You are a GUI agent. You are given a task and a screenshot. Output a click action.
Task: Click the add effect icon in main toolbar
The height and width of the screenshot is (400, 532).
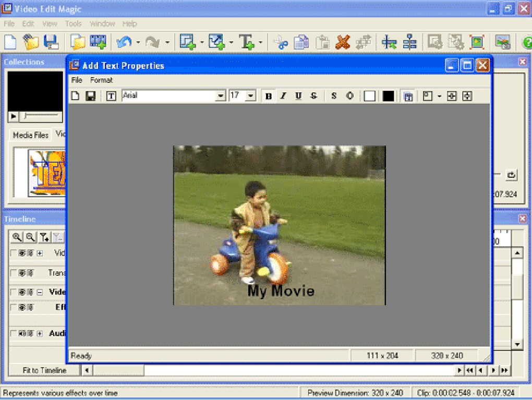[188, 42]
